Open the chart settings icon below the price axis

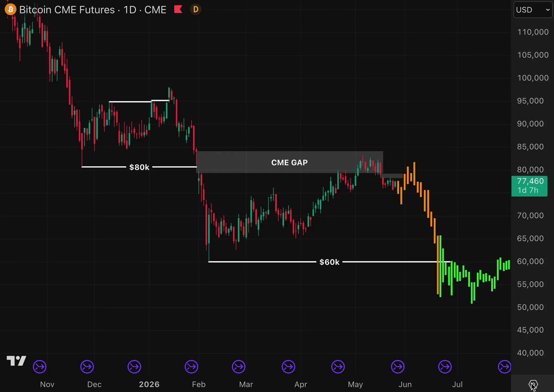[x=533, y=385]
